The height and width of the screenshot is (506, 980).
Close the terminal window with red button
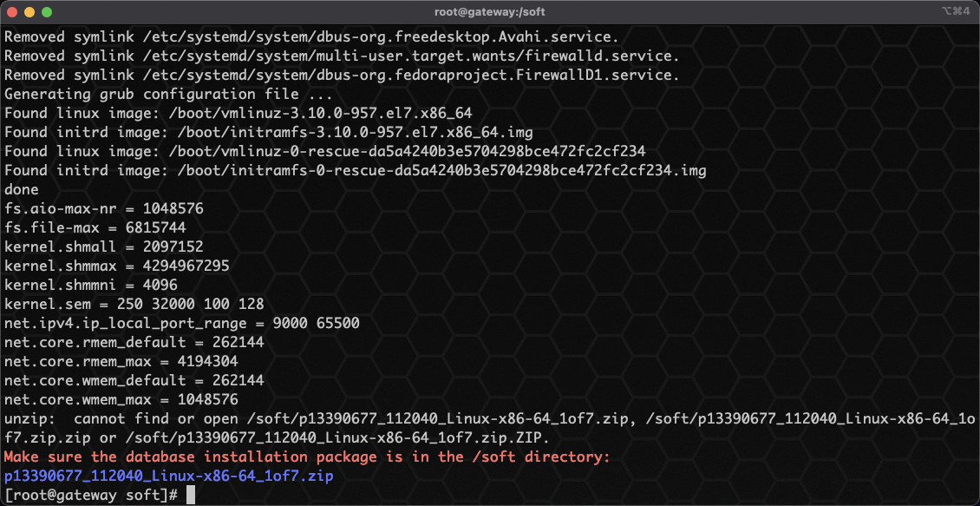pos(12,12)
